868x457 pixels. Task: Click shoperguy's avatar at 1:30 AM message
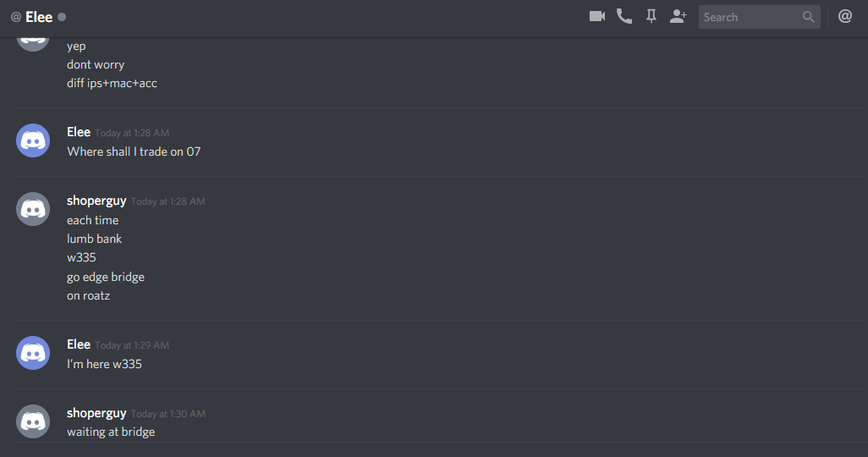tap(33, 421)
